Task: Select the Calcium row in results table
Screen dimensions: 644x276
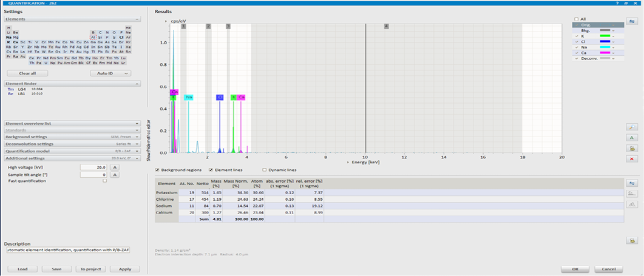Action: (x=389, y=212)
